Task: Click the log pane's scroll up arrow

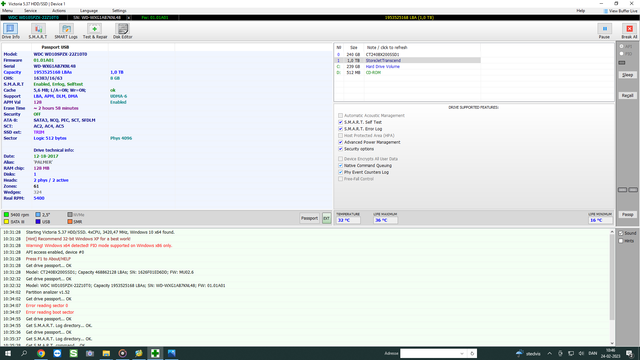Action: tap(612, 232)
